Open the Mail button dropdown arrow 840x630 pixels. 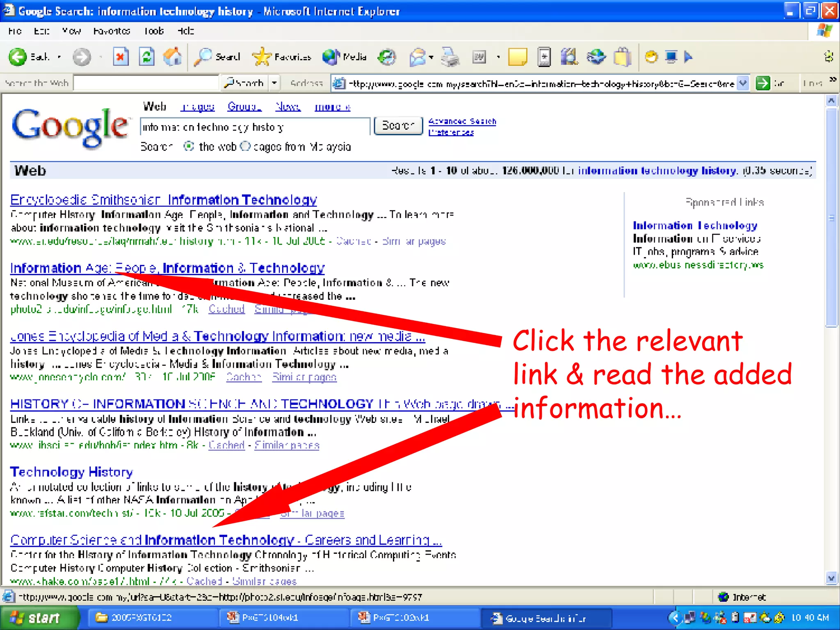pyautogui.click(x=431, y=57)
